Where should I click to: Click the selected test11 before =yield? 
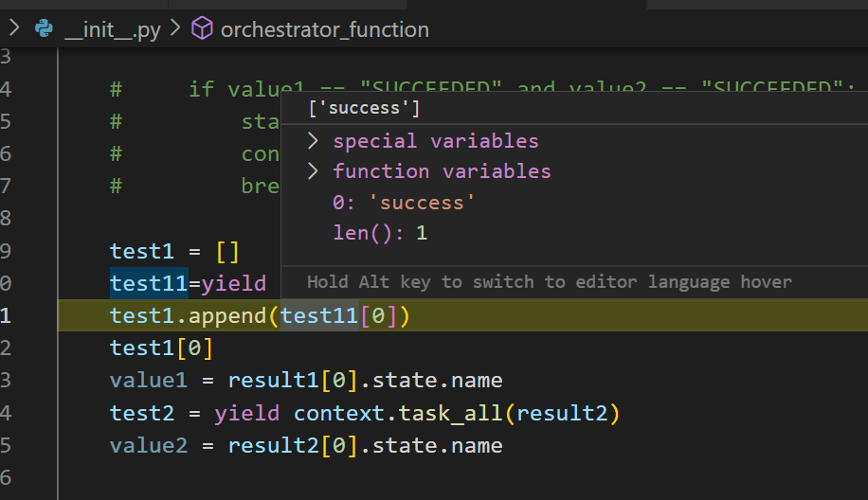point(149,283)
